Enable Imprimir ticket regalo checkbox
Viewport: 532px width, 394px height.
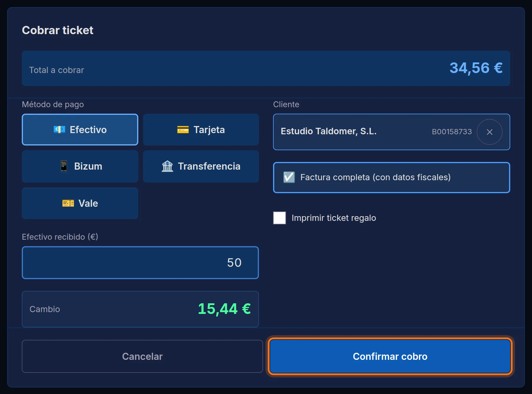pos(280,218)
